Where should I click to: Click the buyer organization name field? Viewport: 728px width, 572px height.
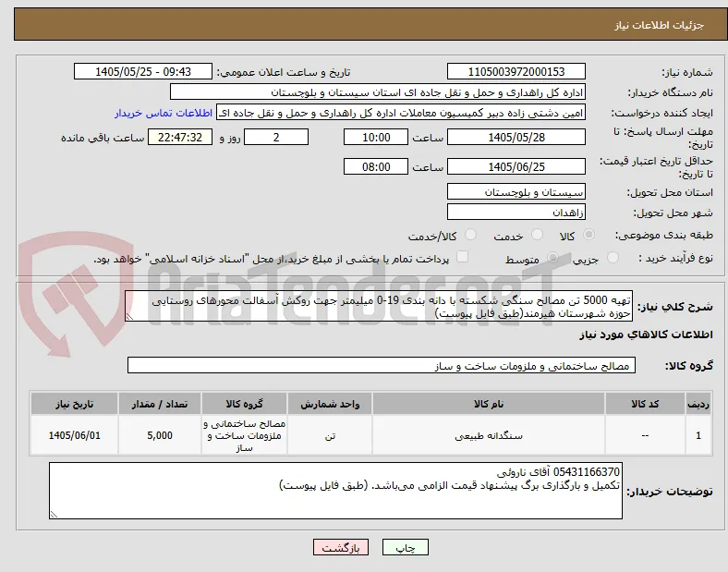pos(378,91)
